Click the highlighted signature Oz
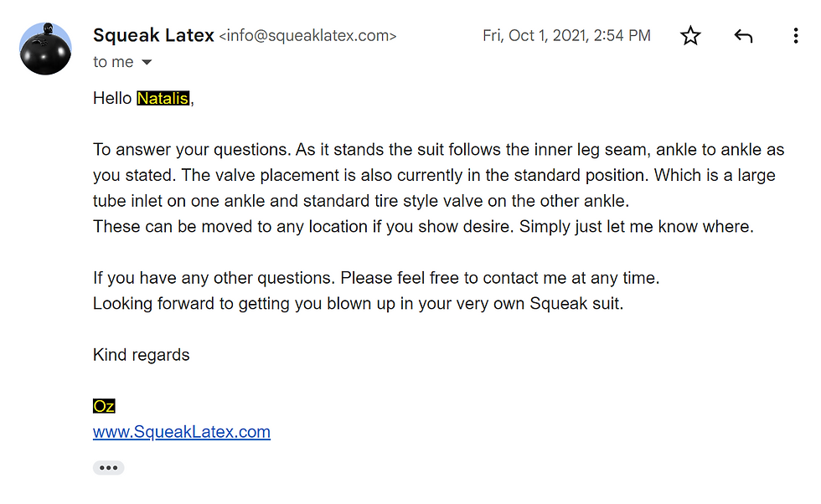 (104, 406)
